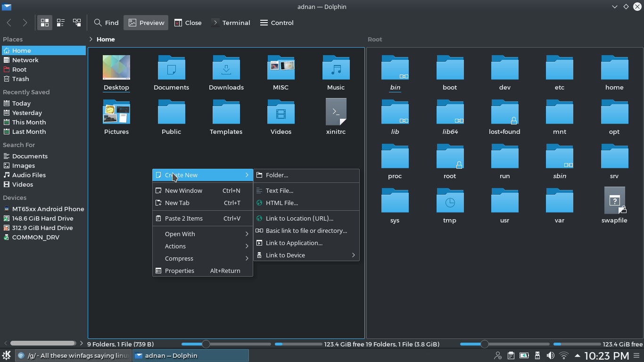Close the split view with Close
This screenshot has height=362, width=644.
point(188,23)
